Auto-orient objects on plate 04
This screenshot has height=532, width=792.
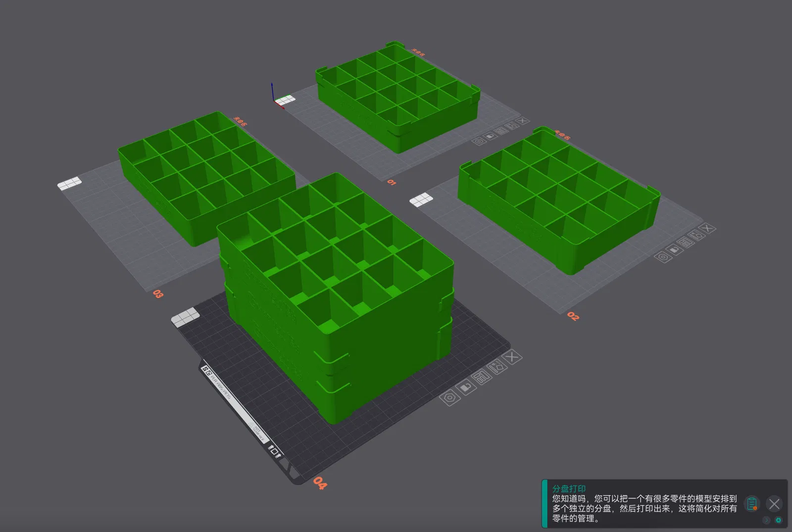(x=497, y=367)
